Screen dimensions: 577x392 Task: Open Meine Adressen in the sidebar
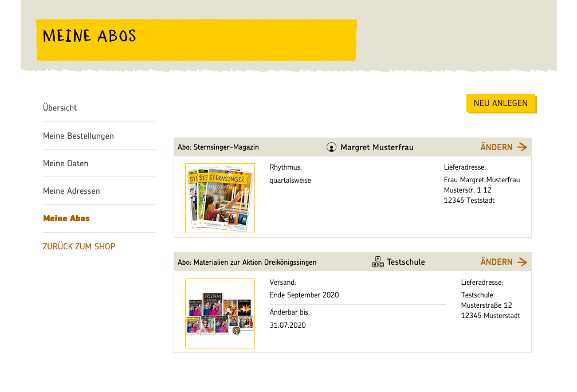click(72, 191)
